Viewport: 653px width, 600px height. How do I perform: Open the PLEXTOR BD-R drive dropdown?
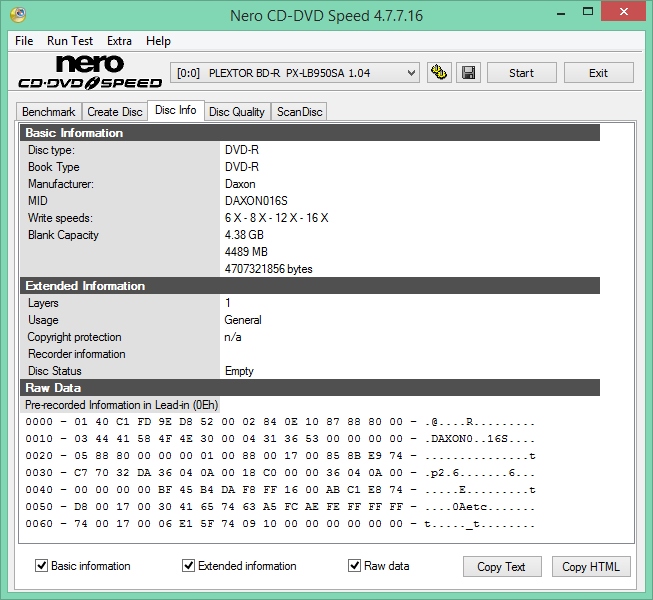296,73
